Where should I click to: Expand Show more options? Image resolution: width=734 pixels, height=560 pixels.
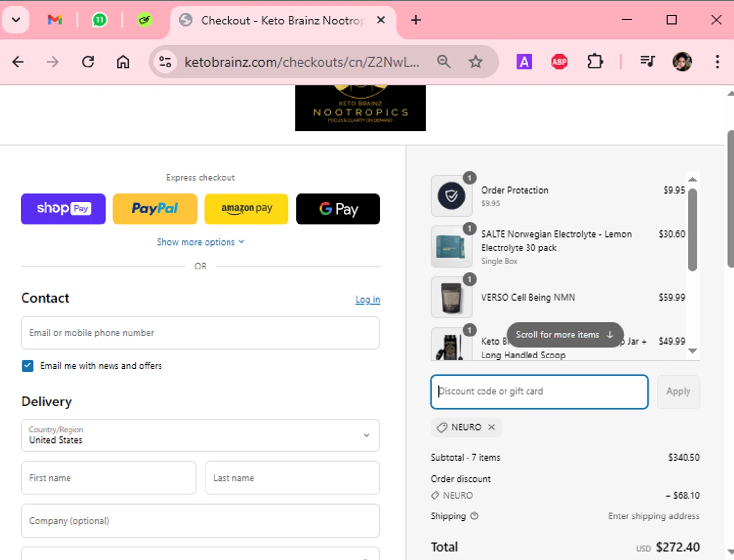(x=200, y=242)
